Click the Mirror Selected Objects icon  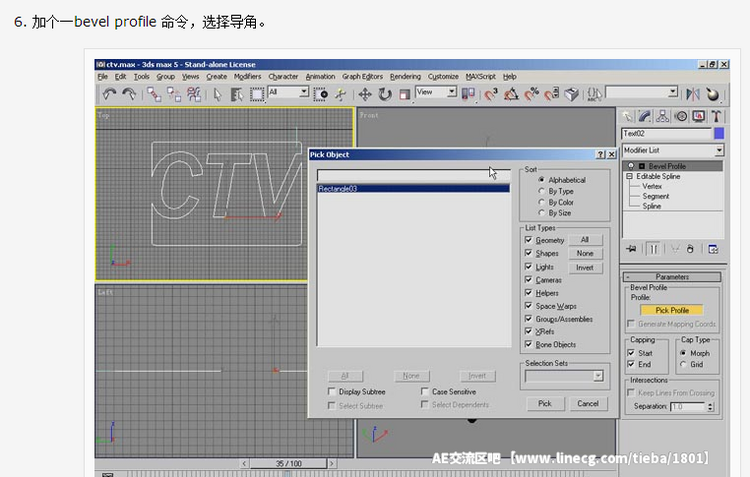pos(692,94)
